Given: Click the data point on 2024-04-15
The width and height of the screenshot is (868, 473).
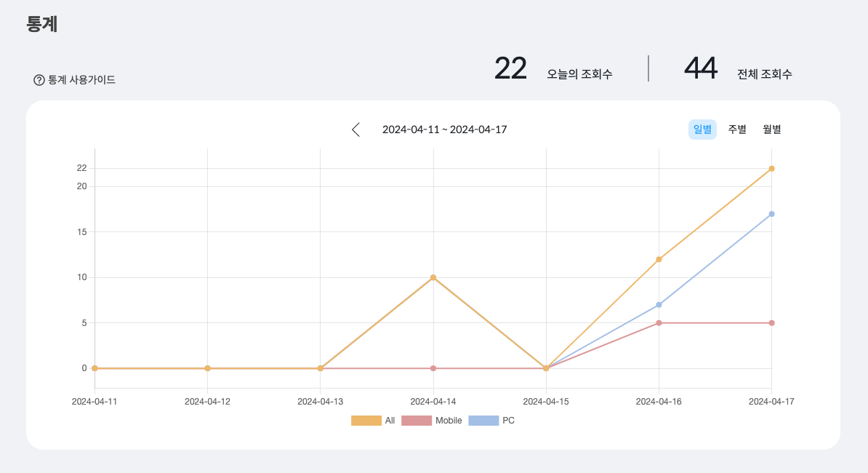Looking at the screenshot, I should click(546, 368).
